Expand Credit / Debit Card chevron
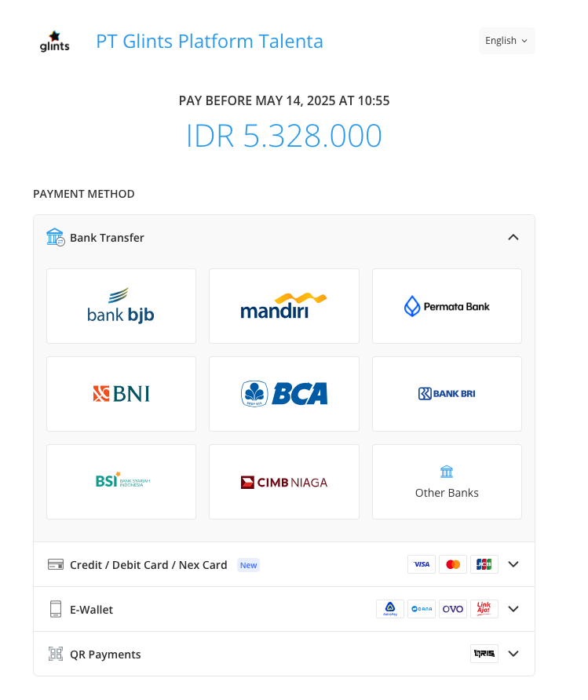Image resolution: width=588 pixels, height=700 pixels. click(x=513, y=564)
